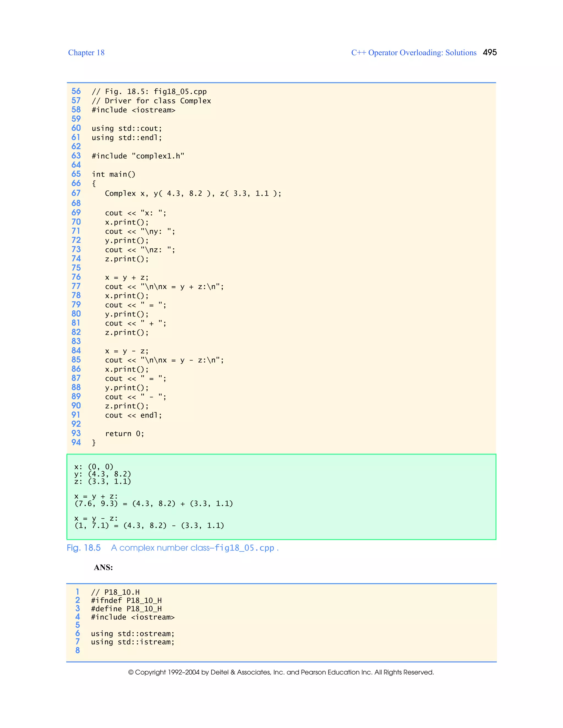The image size is (563, 728).
Task: Click the '#include <iostream>' line 58
Action: 133,110
